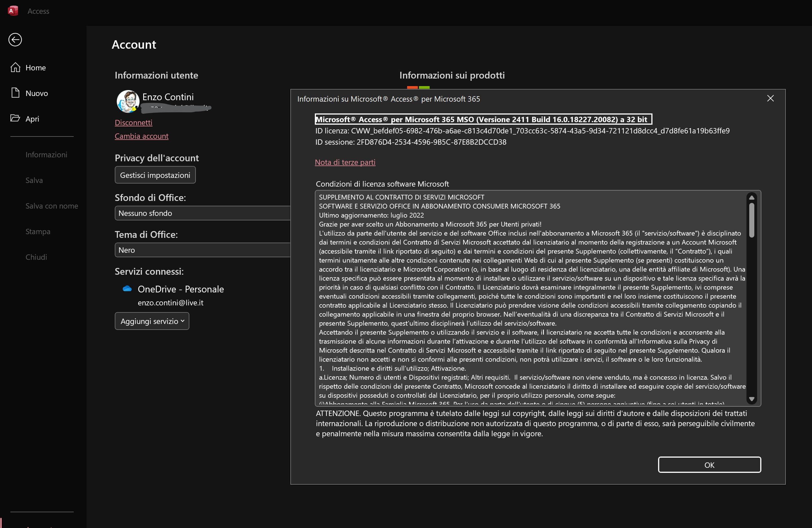Select the Stampa menu item
Viewport: 812px width, 528px height.
pos(38,231)
